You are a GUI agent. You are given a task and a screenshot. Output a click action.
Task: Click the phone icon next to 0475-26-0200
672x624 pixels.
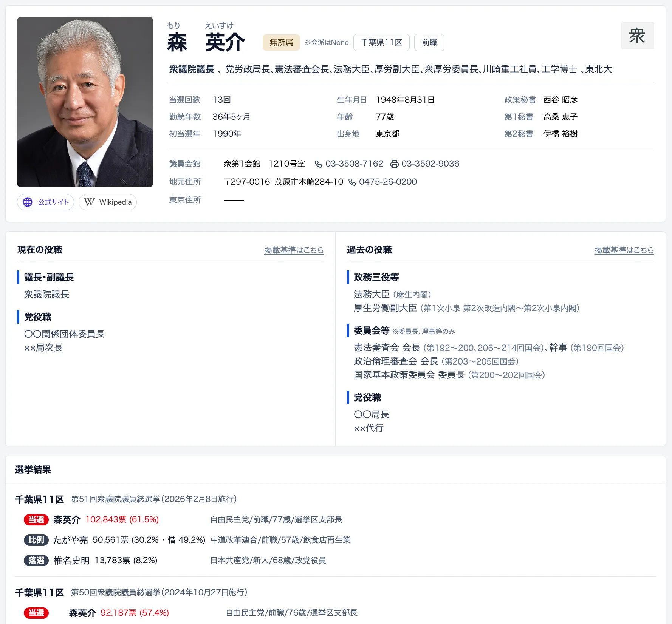point(352,182)
